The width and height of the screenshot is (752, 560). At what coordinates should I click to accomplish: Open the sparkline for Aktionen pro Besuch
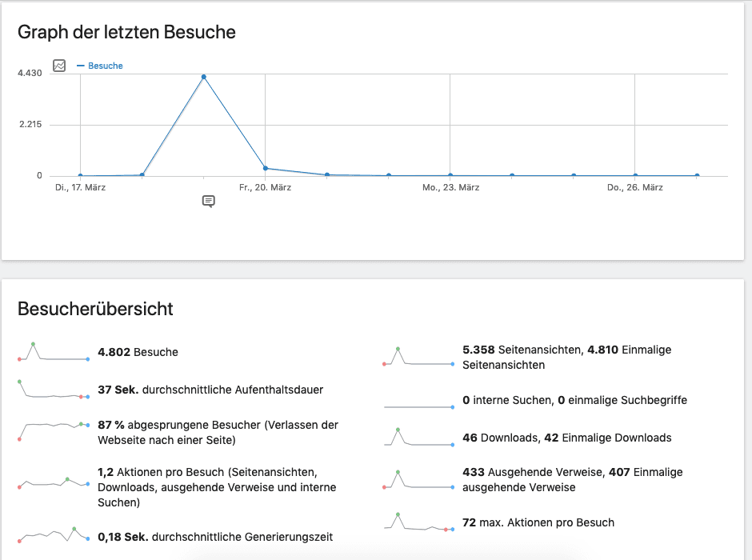click(54, 483)
